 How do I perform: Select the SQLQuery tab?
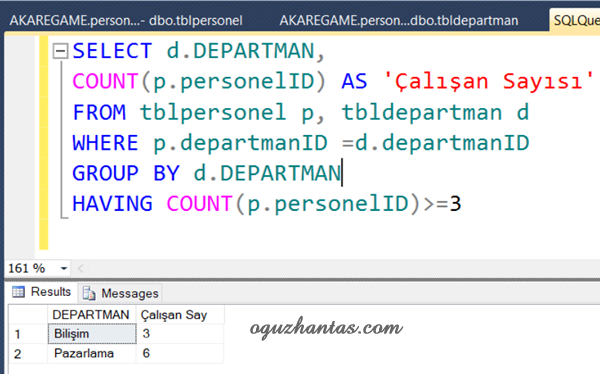[x=575, y=20]
